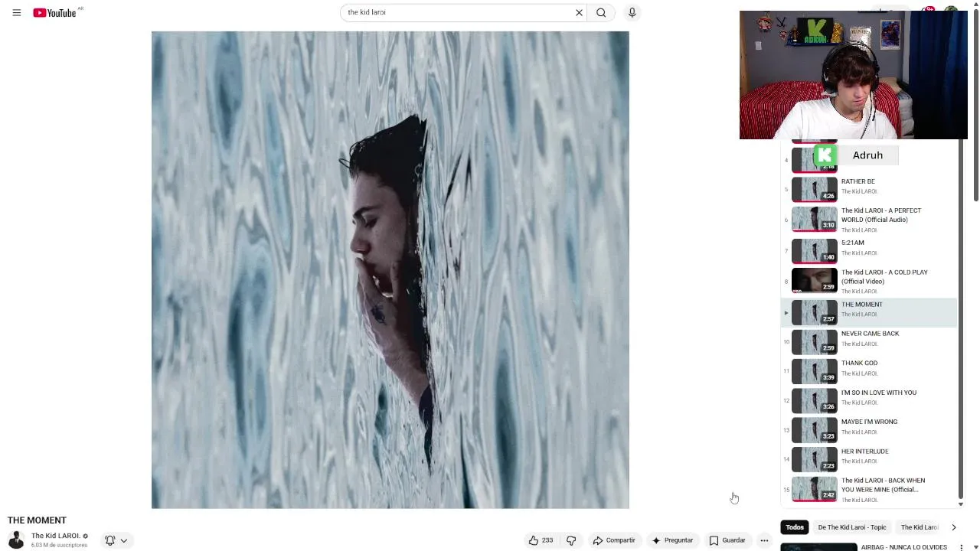Click the magnifier search button
The image size is (980, 551).
pyautogui.click(x=601, y=12)
